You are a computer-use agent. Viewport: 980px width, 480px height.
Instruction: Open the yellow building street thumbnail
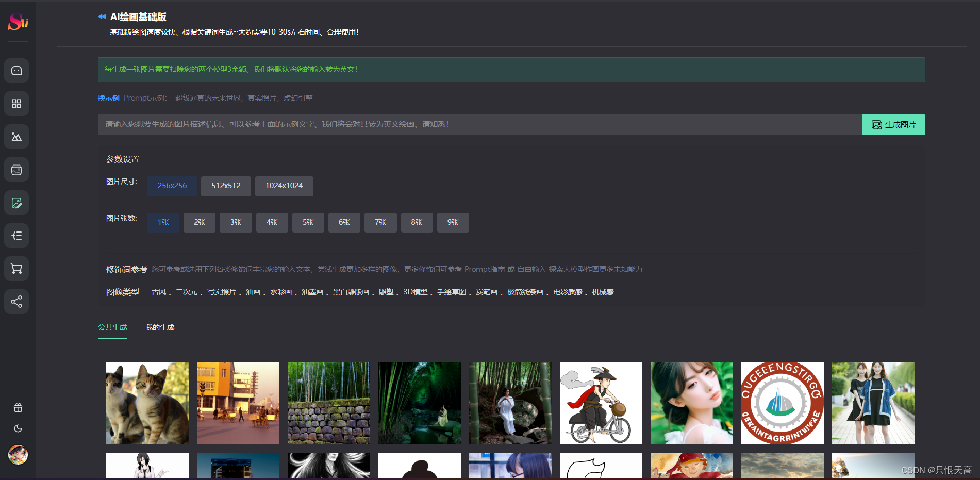[238, 403]
